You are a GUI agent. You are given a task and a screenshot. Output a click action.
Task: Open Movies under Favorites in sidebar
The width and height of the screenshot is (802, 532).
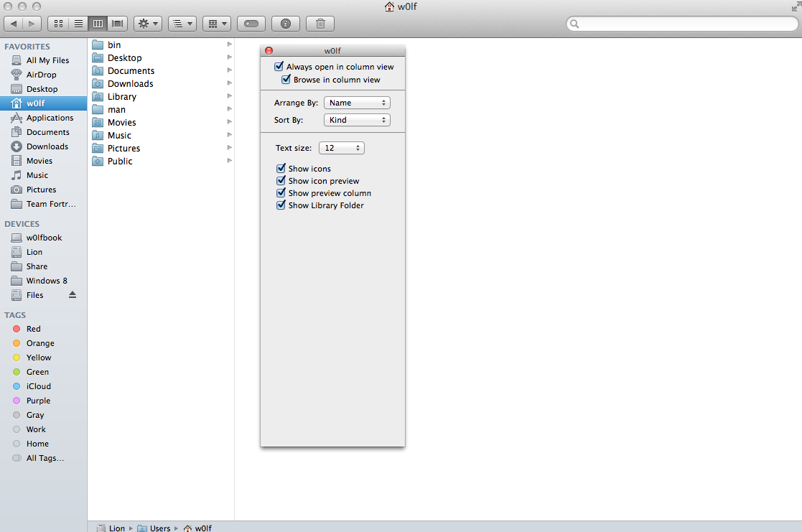click(x=44, y=161)
